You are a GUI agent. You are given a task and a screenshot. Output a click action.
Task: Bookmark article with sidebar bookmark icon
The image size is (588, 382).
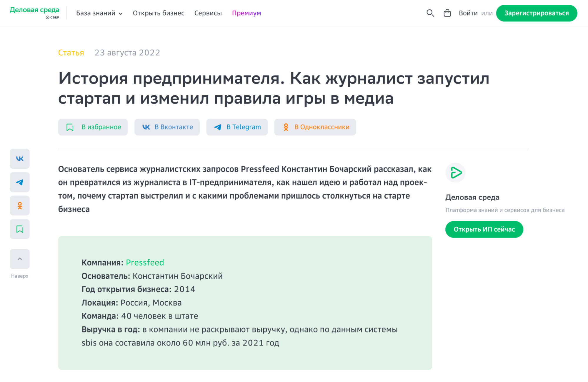click(x=20, y=229)
